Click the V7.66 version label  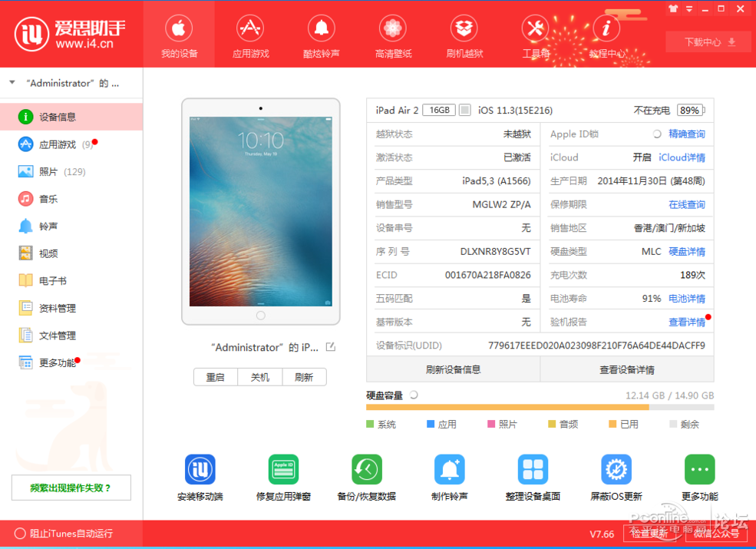(x=602, y=534)
